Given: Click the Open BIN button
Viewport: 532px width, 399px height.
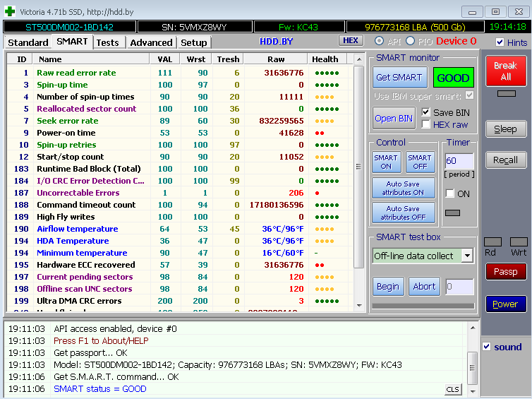Looking at the screenshot, I should pyautogui.click(x=394, y=118).
